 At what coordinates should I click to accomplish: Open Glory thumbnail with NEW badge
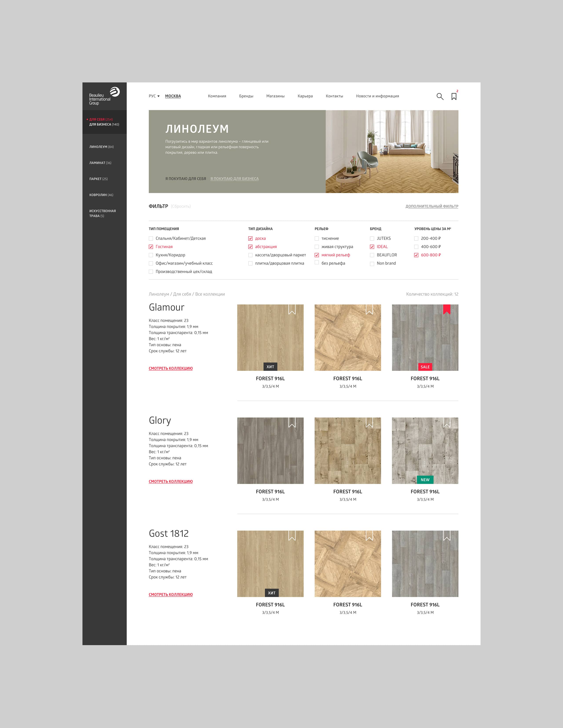[x=425, y=450]
